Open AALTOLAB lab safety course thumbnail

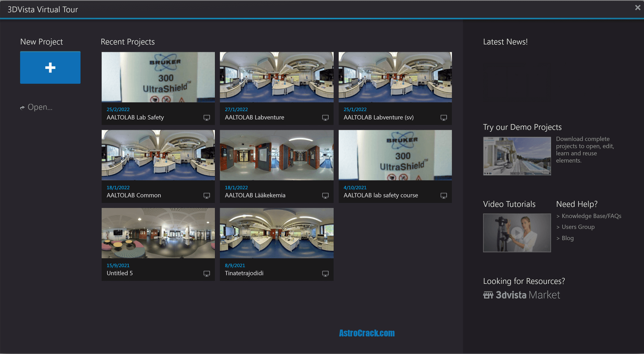(395, 155)
